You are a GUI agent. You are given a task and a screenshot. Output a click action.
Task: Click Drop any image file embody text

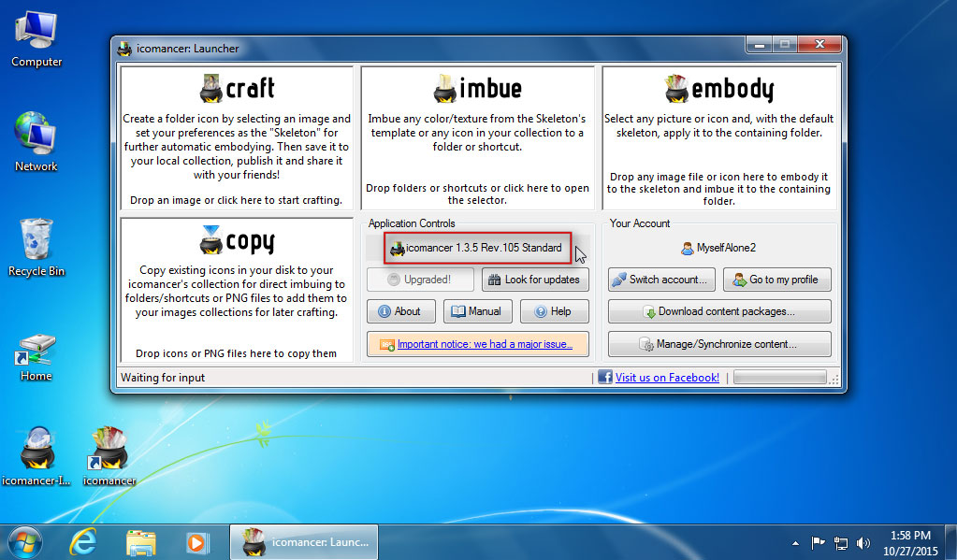tap(718, 189)
